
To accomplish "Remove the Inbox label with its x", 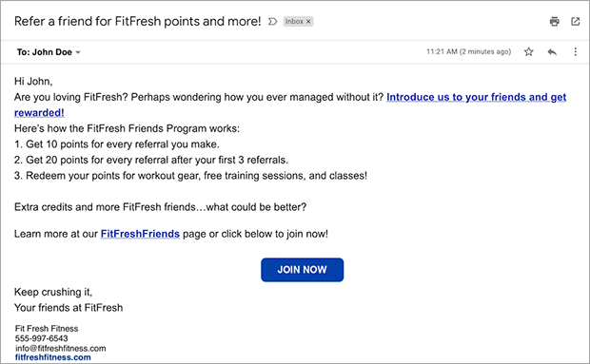I will point(308,22).
